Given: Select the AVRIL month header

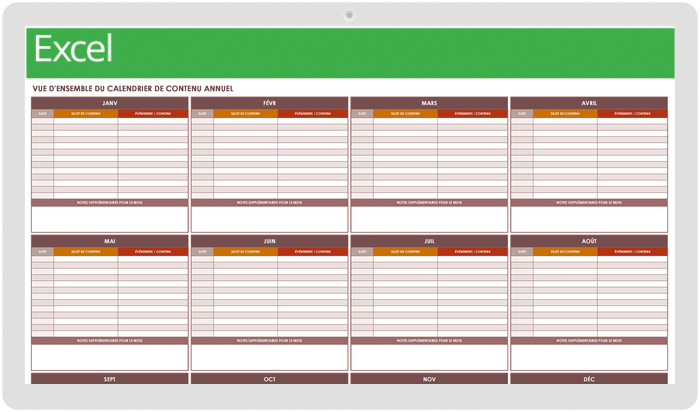Looking at the screenshot, I should pyautogui.click(x=589, y=103).
